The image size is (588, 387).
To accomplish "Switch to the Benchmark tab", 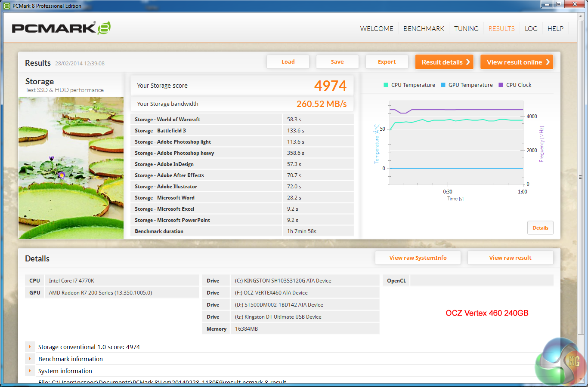I will [424, 29].
